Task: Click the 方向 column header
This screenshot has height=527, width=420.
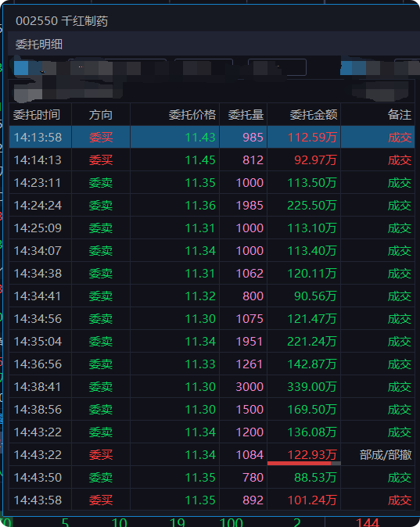Action: click(101, 115)
